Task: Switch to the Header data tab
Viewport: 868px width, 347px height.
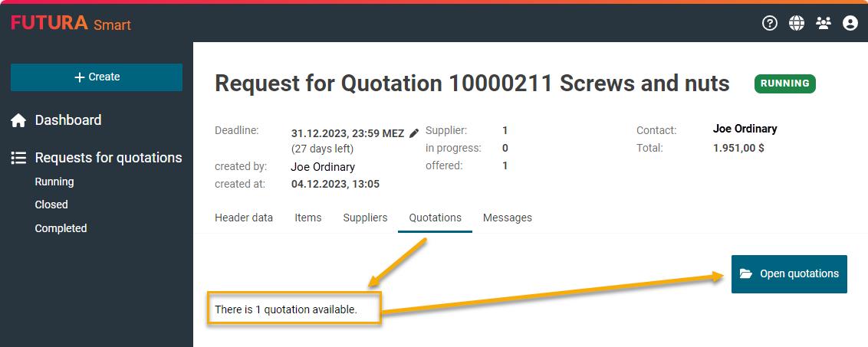Action: [244, 218]
